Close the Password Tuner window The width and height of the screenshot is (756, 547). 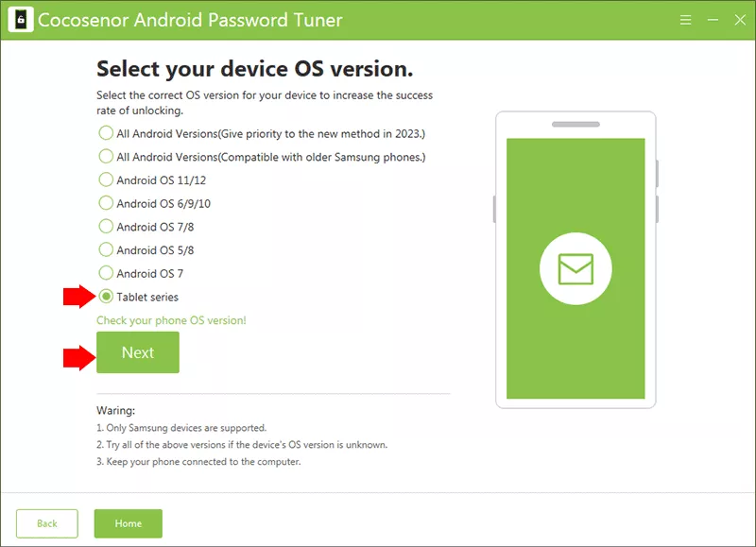[740, 20]
